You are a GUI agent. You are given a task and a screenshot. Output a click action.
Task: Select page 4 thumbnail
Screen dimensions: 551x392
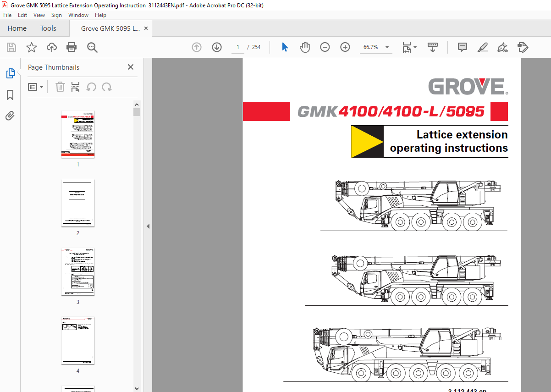[78, 341]
